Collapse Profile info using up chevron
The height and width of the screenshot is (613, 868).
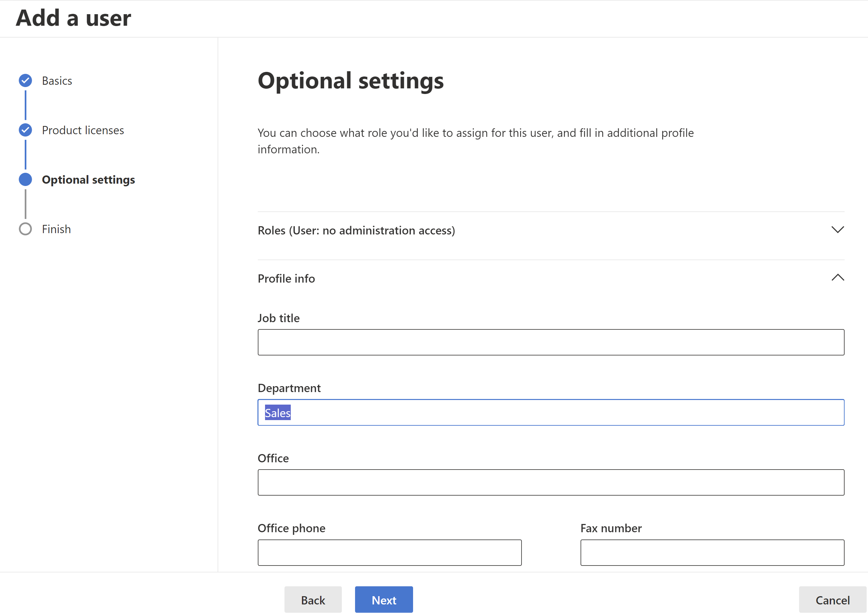[x=837, y=278]
